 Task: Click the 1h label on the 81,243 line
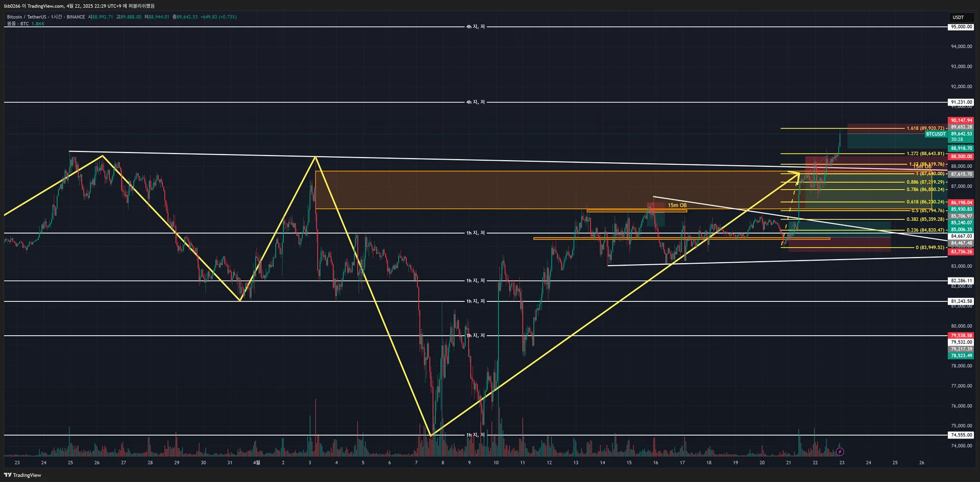(x=475, y=301)
